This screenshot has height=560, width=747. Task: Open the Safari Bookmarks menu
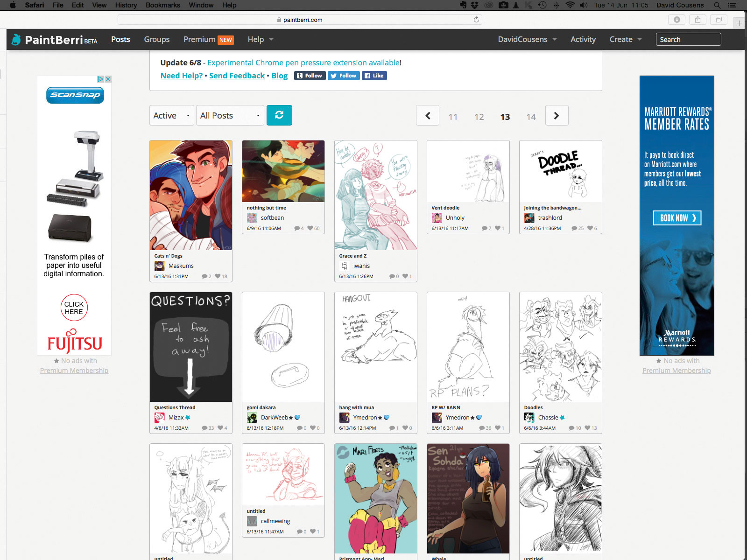(163, 5)
